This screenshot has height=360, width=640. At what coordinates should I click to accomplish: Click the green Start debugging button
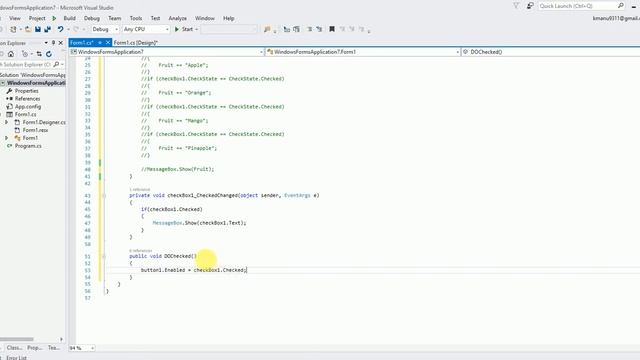[184, 29]
